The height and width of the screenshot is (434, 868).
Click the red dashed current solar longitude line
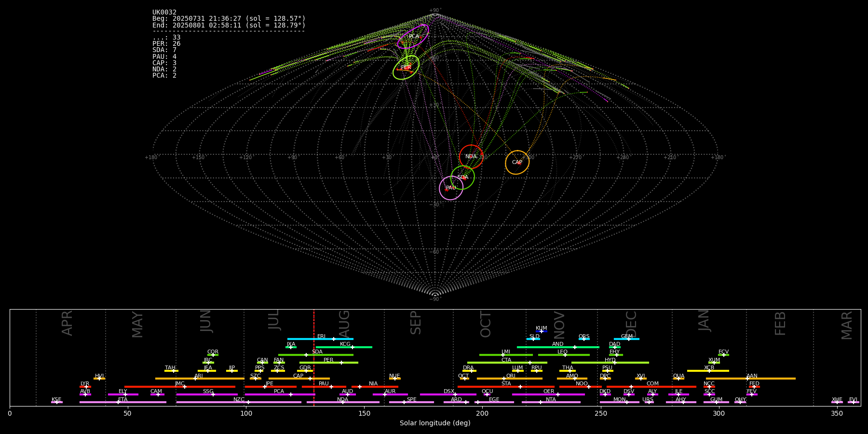coord(314,357)
